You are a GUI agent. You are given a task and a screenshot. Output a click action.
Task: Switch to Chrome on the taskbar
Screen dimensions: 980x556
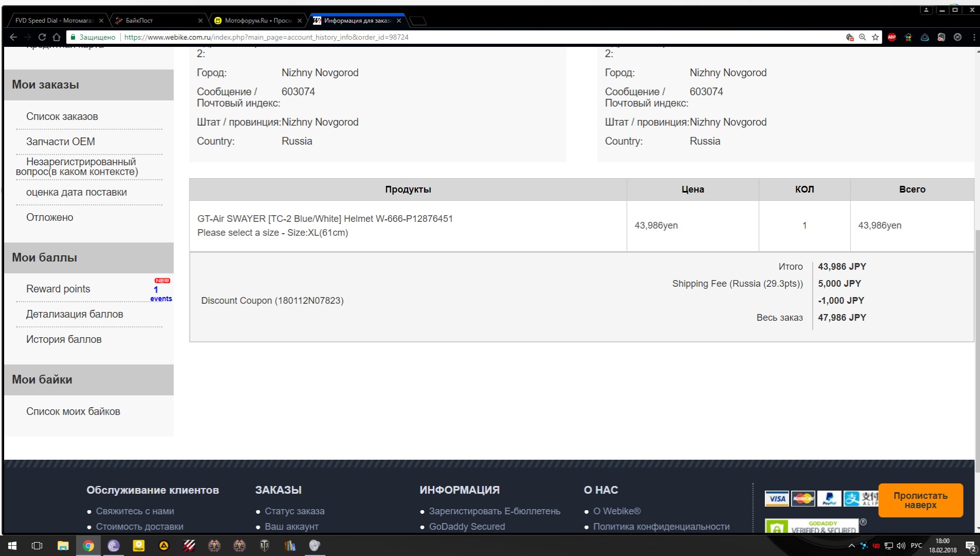point(89,546)
